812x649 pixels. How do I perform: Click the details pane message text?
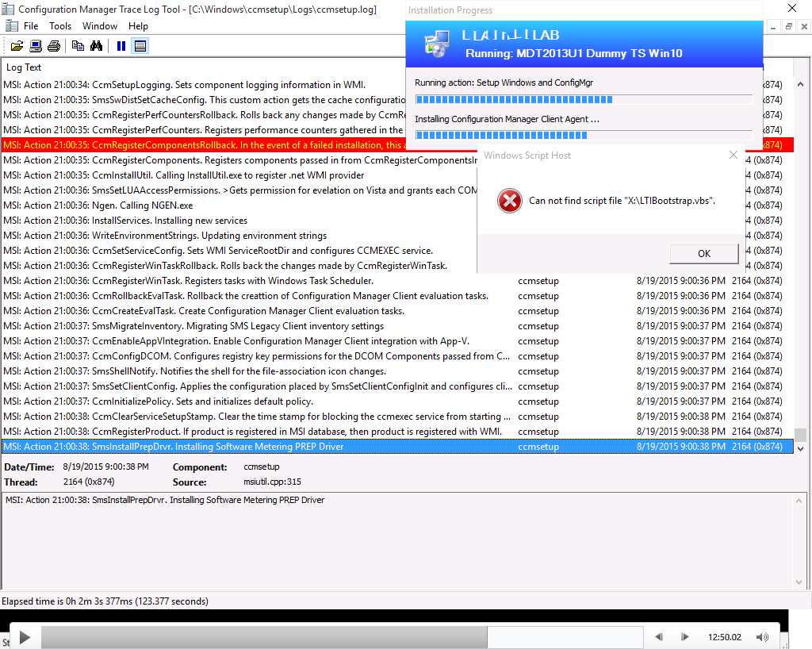pyautogui.click(x=165, y=500)
